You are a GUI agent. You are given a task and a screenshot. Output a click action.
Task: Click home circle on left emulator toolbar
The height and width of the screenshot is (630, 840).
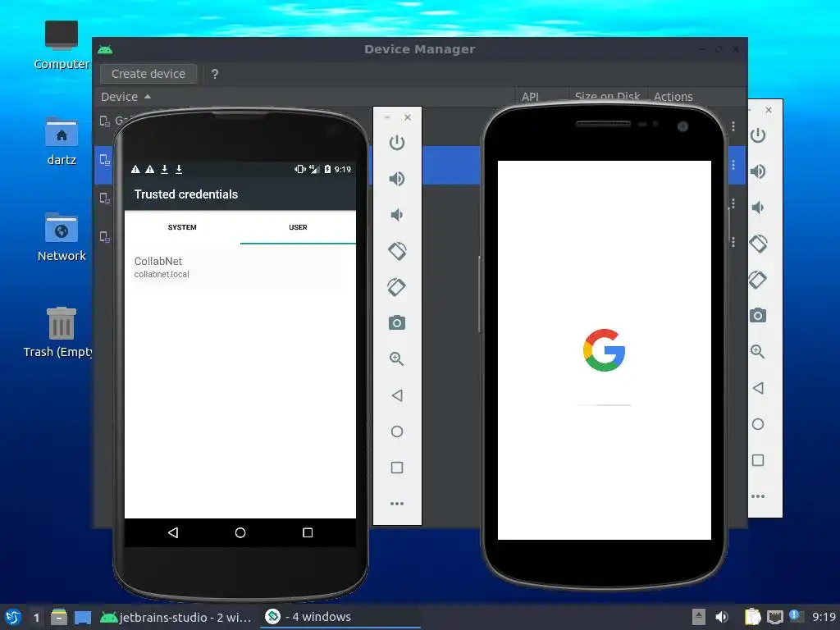click(x=396, y=431)
